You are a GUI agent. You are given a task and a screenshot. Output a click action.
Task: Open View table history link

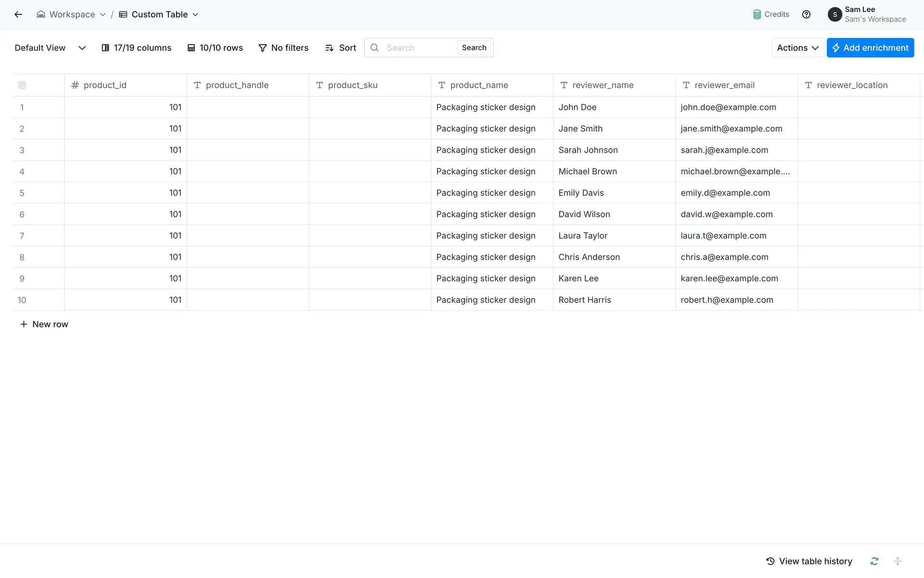(809, 561)
